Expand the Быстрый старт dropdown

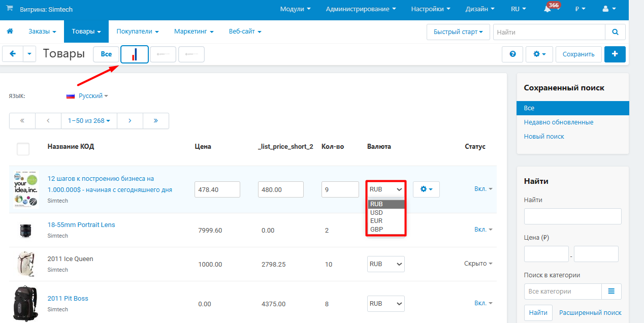pyautogui.click(x=459, y=32)
